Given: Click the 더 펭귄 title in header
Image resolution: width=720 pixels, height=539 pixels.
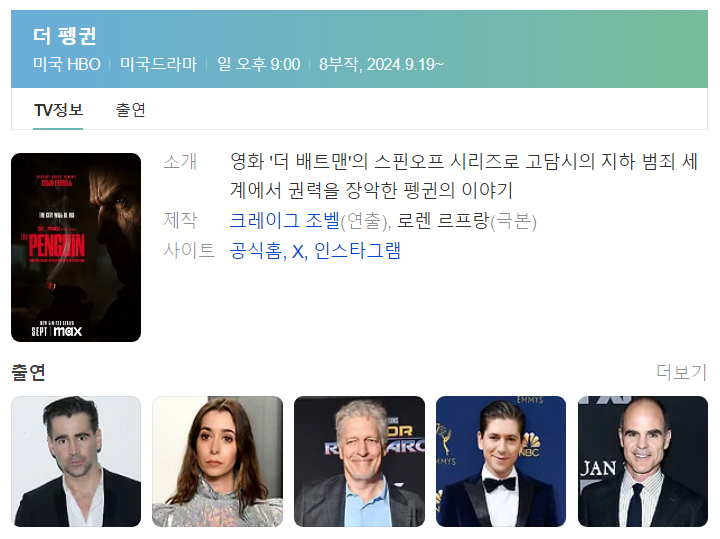Looking at the screenshot, I should point(64,36).
